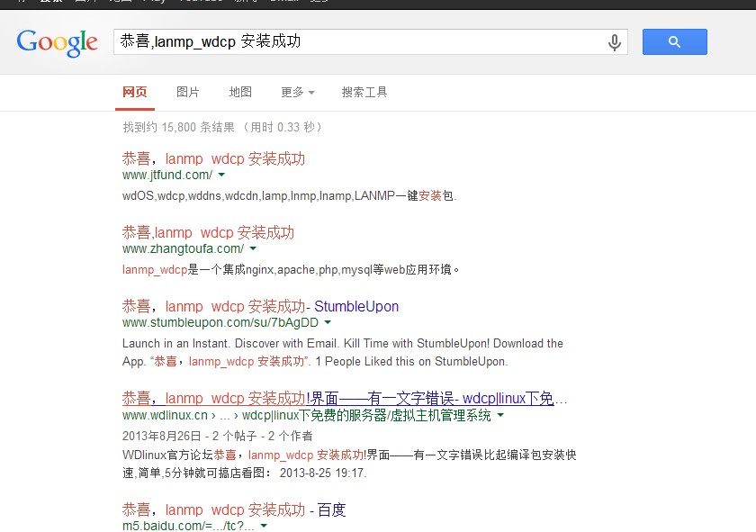Click the wdcp|linux下免费的服务器 breadcrumb link

click(367, 416)
